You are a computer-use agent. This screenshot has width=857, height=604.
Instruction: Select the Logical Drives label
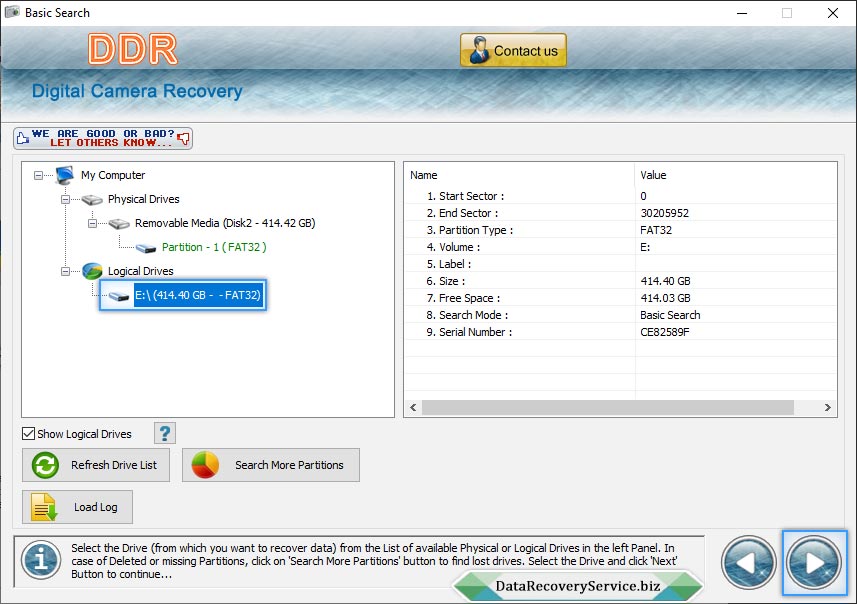pos(140,271)
